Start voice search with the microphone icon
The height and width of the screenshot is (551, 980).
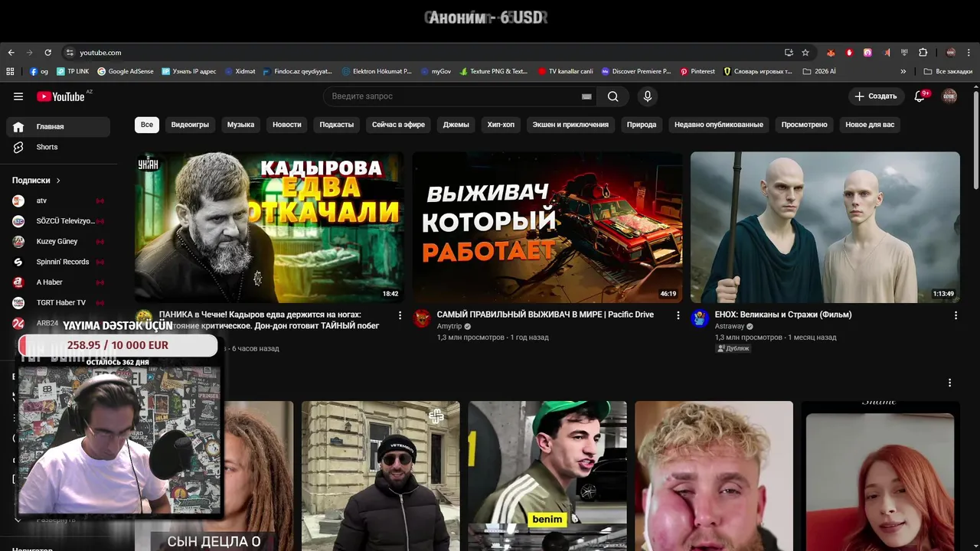point(648,96)
